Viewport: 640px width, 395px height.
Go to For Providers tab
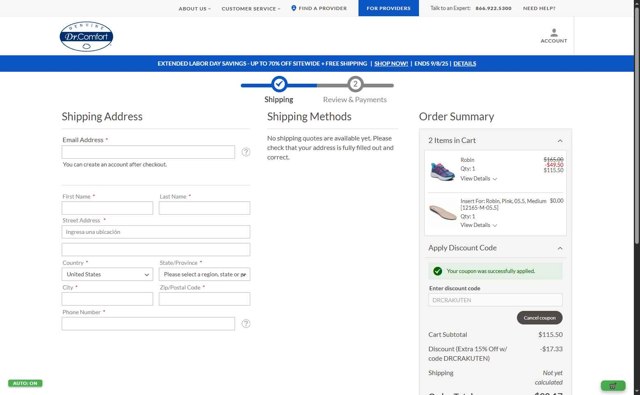click(388, 8)
